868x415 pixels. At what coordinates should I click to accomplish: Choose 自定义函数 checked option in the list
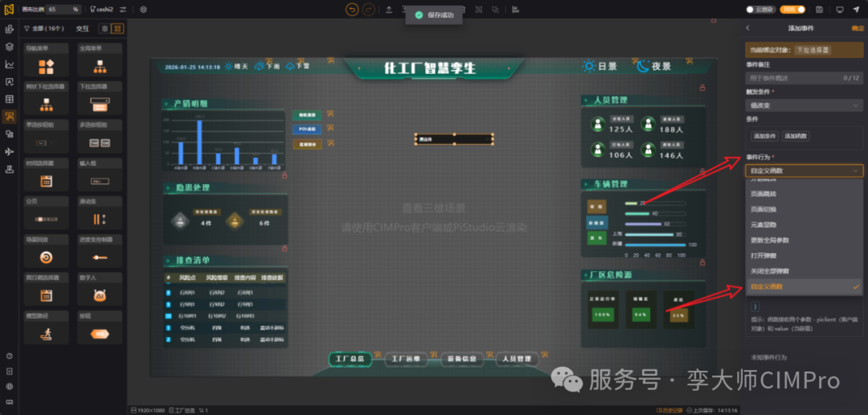[x=803, y=286]
